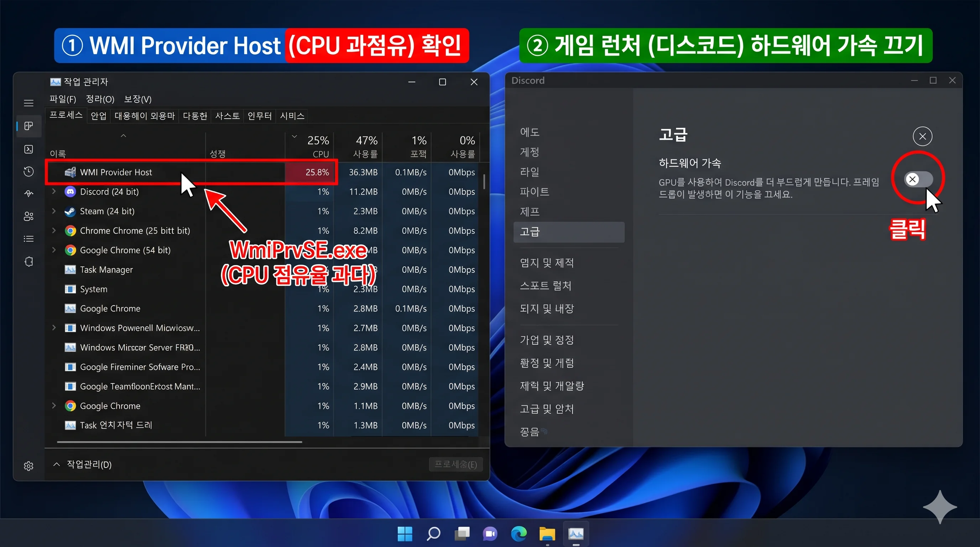Open the 정라(O) menu in Task Manager

(x=100, y=99)
